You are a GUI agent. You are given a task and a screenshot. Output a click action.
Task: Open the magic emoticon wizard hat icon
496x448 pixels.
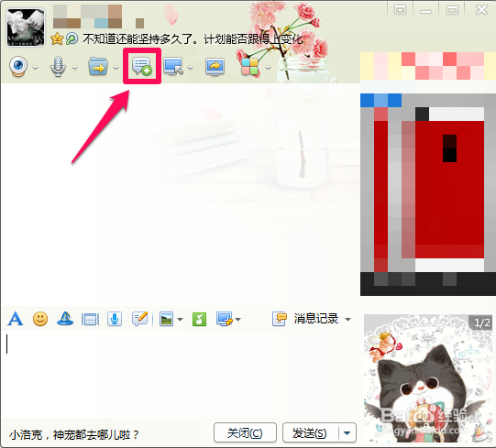pyautogui.click(x=65, y=319)
